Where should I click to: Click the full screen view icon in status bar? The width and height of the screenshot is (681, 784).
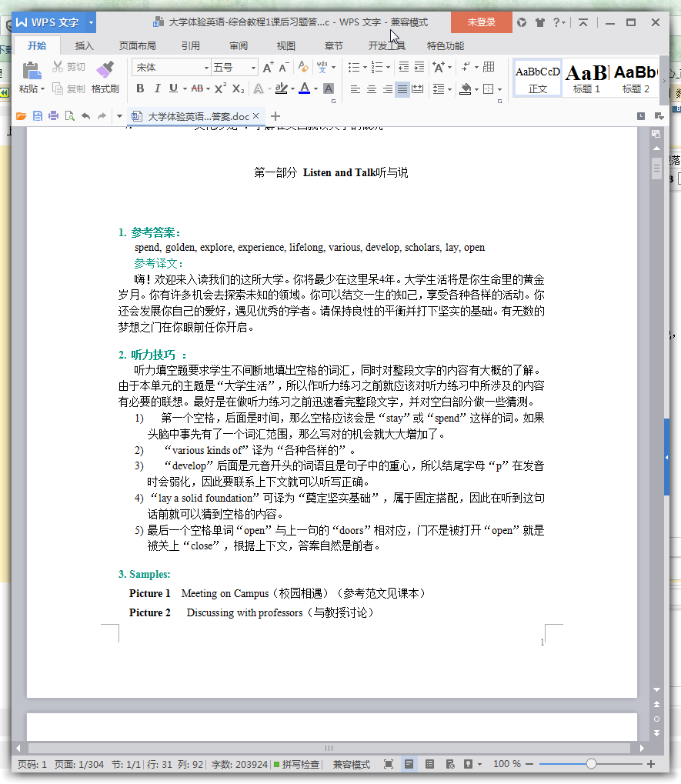(389, 764)
